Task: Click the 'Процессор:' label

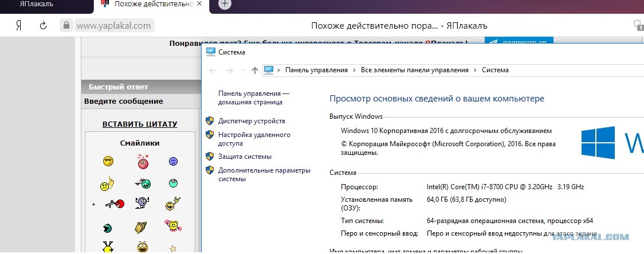Action: point(359,186)
